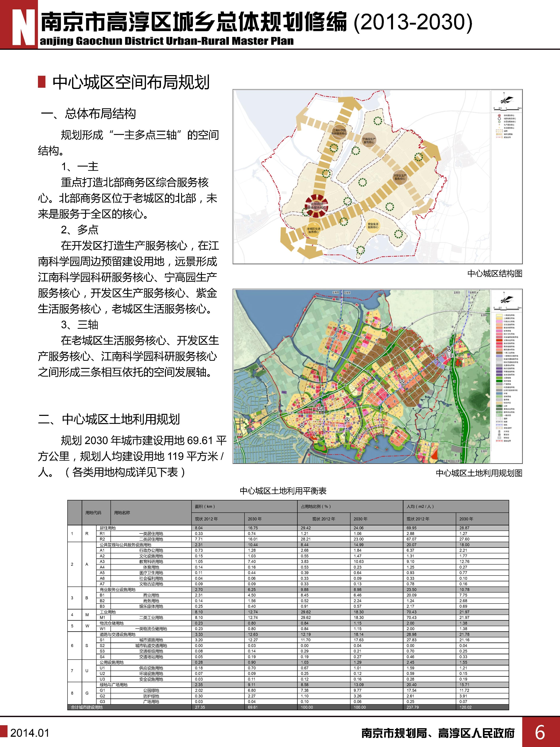
Task: Click the item '1、一主'
Action: [80, 166]
